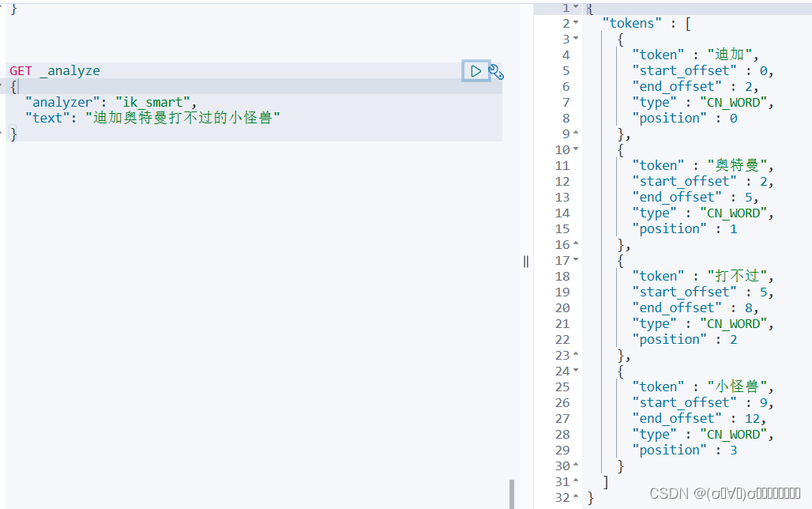This screenshot has height=509, width=812.
Task: Click the "type" : "CN_WORD" text on line 28
Action: pyautogui.click(x=703, y=435)
